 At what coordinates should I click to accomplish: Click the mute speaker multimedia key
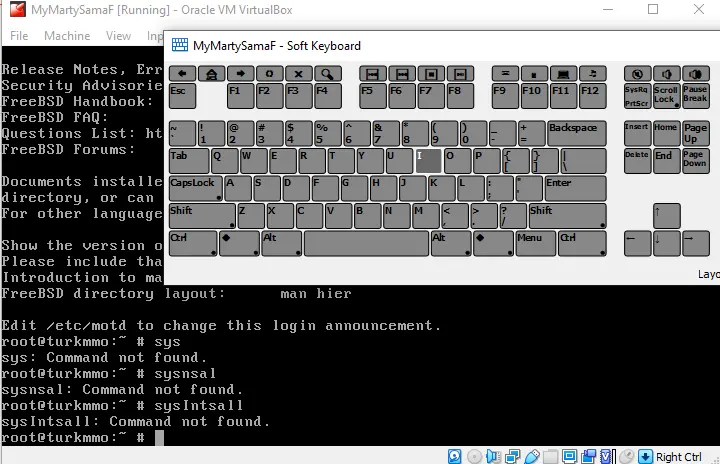pos(637,74)
